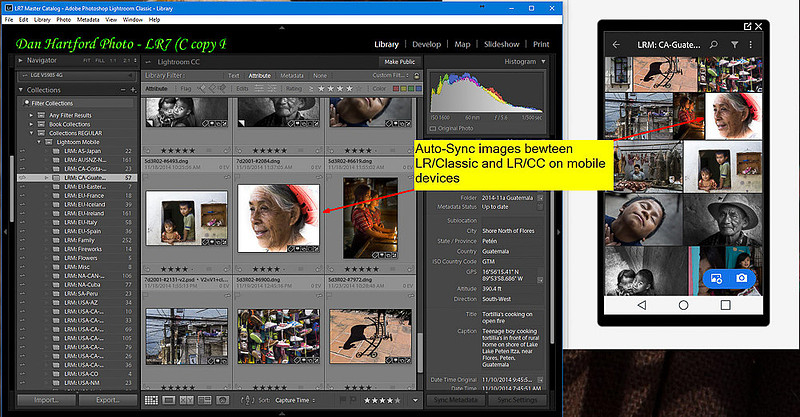
Task: Toggle sync for LRM: Family collection
Action: (22, 240)
